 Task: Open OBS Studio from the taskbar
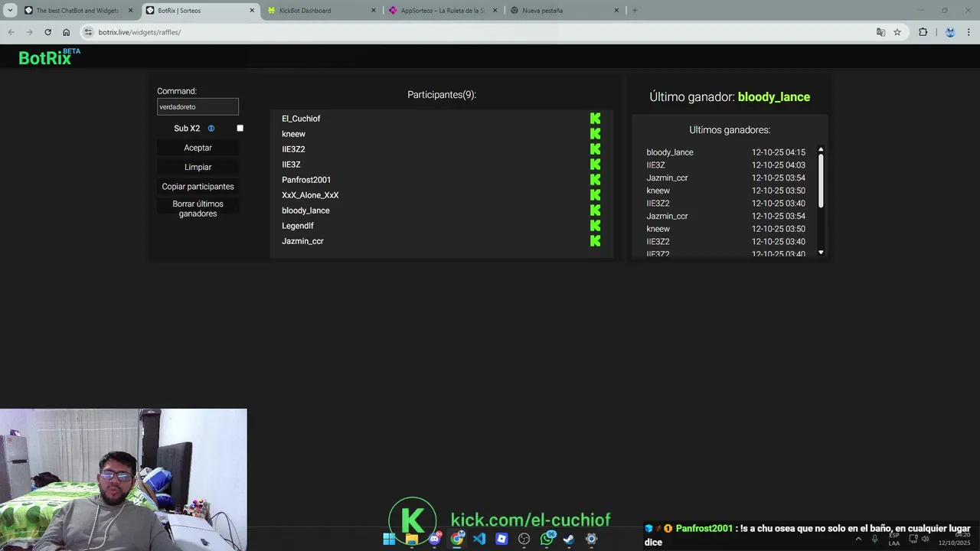coord(524,539)
